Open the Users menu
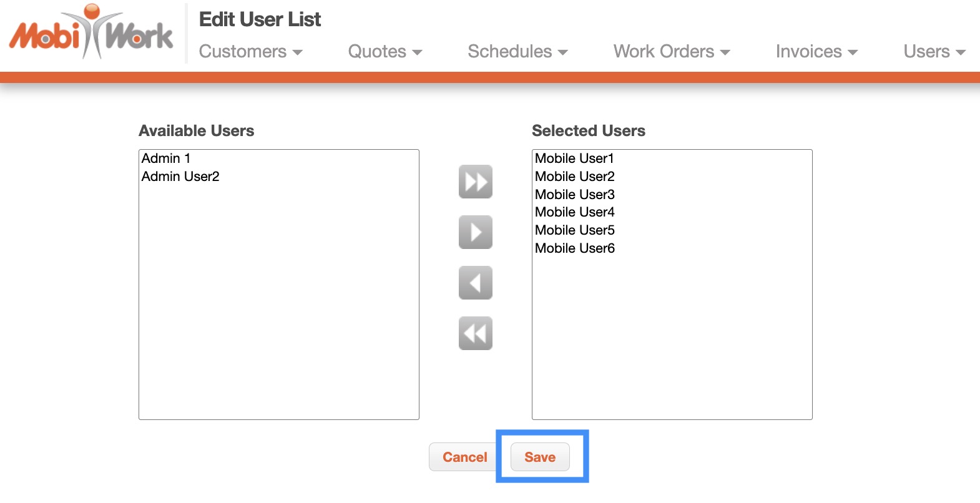The width and height of the screenshot is (980, 503). [x=934, y=52]
